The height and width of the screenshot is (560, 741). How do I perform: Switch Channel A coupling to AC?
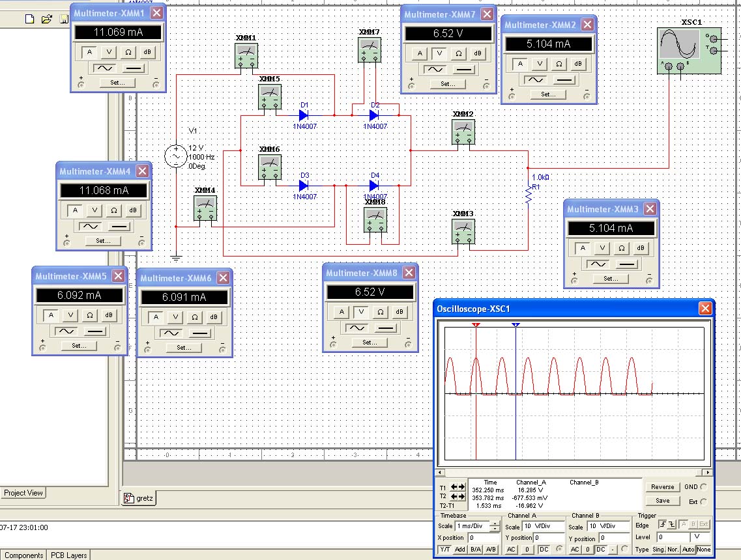point(512,550)
